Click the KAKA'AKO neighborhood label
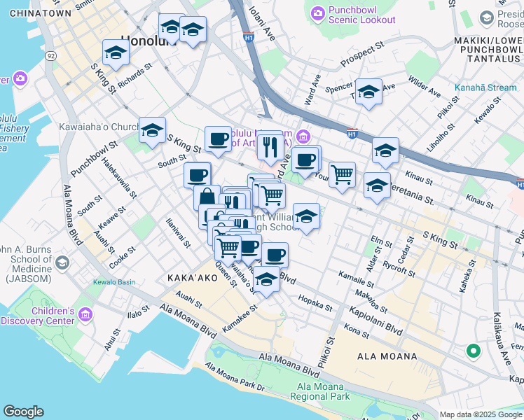The width and height of the screenshot is (524, 420). 193,278
